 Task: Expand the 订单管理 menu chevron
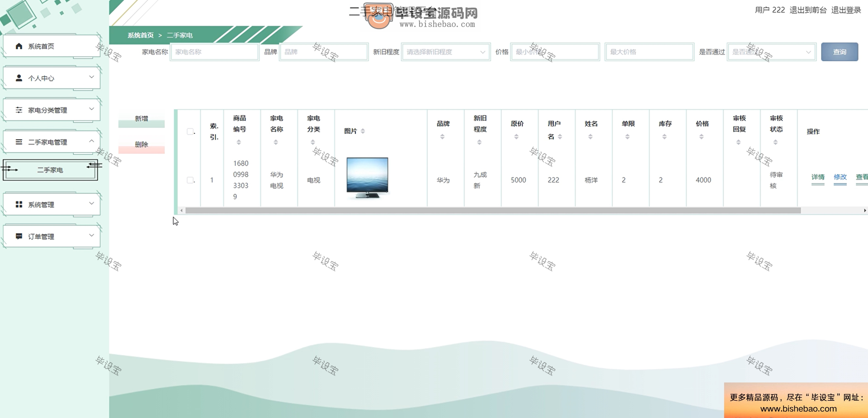(x=91, y=235)
